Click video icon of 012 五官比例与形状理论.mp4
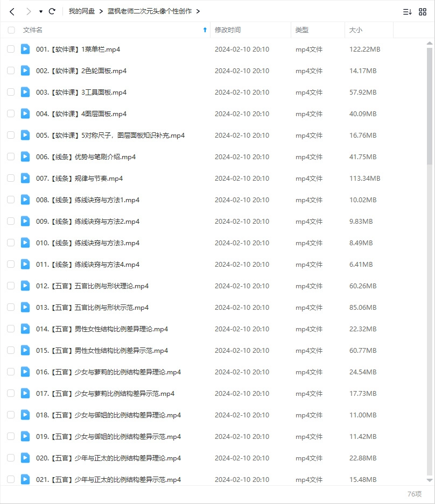Image resolution: width=435 pixels, height=504 pixels. [x=25, y=286]
